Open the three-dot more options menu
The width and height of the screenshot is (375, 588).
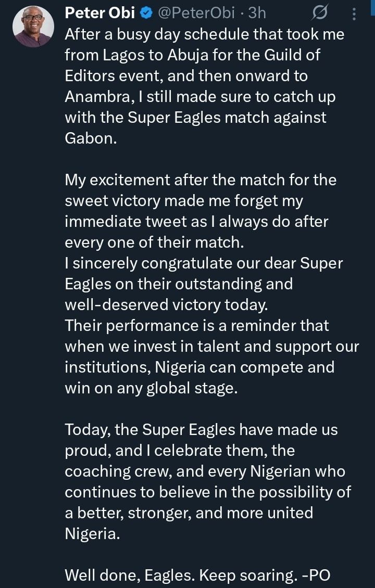pos(354,13)
